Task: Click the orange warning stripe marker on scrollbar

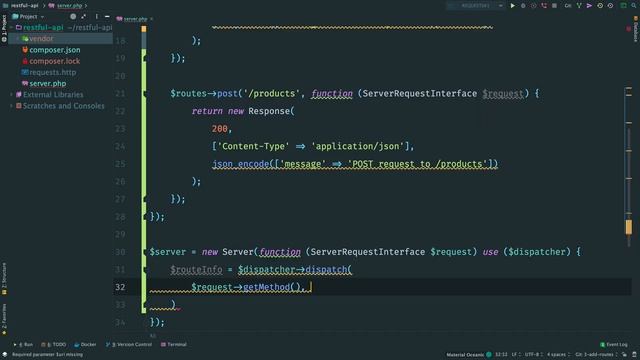Action: click(x=629, y=227)
